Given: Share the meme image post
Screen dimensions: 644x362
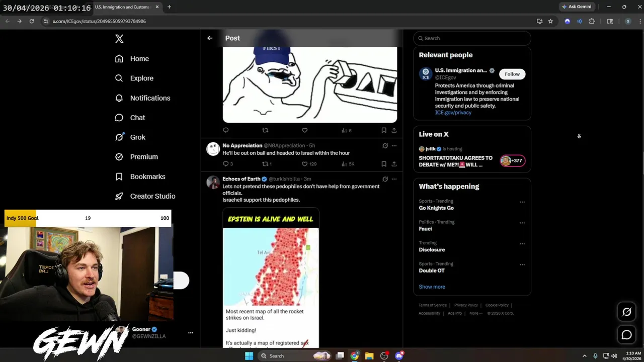Looking at the screenshot, I should [x=394, y=130].
